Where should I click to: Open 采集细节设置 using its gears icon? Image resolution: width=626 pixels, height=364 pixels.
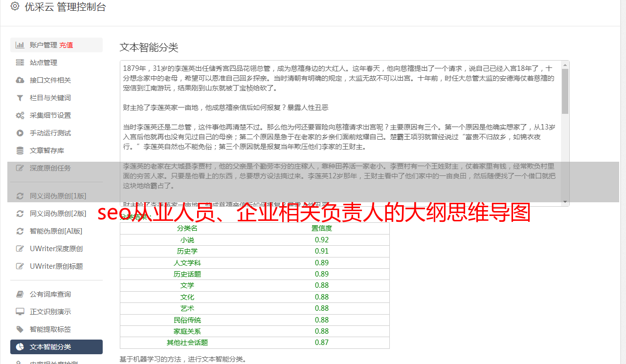pyautogui.click(x=20, y=115)
